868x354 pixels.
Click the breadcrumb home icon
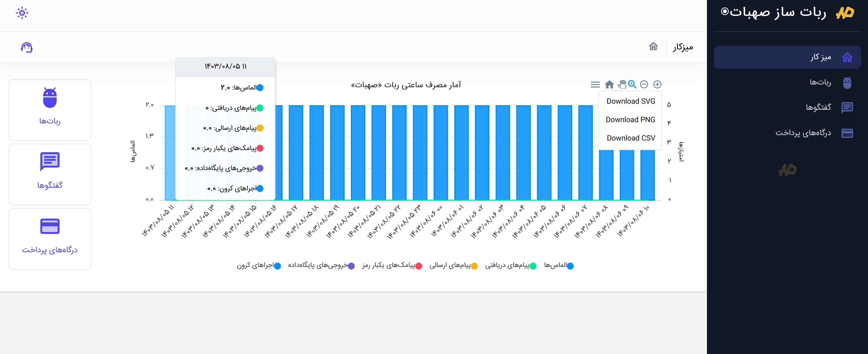click(x=653, y=46)
